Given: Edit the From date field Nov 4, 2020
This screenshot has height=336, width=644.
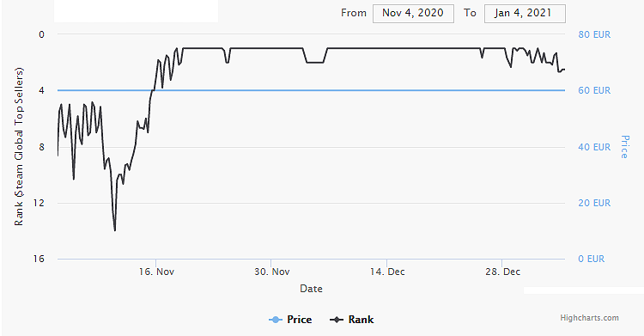Looking at the screenshot, I should tap(413, 13).
